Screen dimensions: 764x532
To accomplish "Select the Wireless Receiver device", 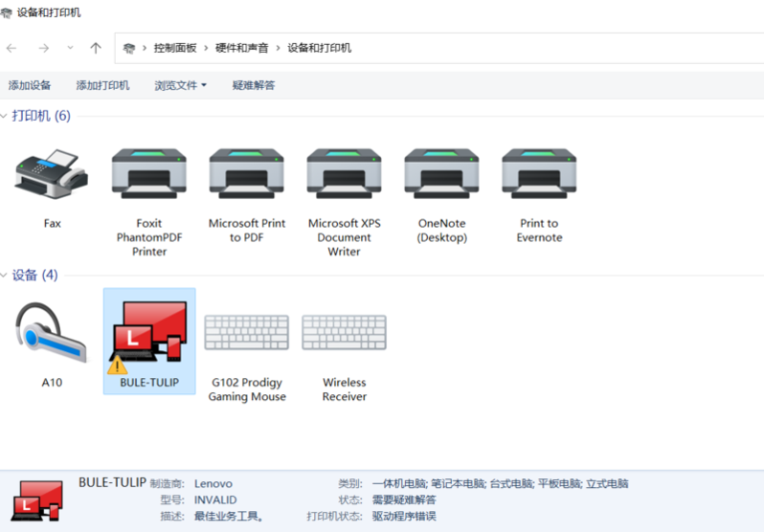I will click(x=345, y=333).
